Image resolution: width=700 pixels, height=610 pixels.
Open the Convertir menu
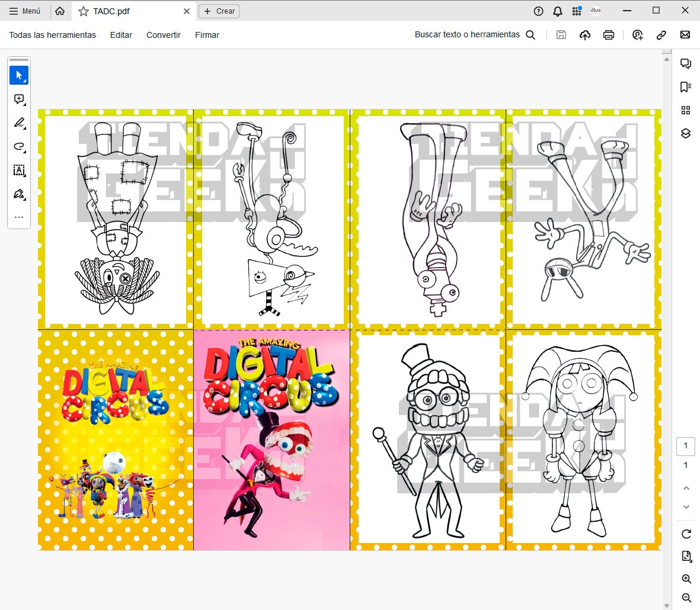[164, 35]
